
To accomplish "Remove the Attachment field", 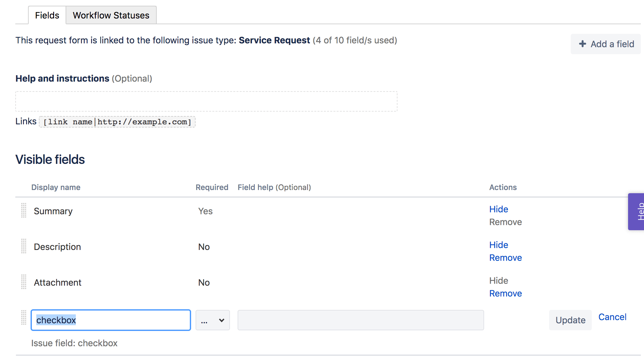I will (505, 293).
